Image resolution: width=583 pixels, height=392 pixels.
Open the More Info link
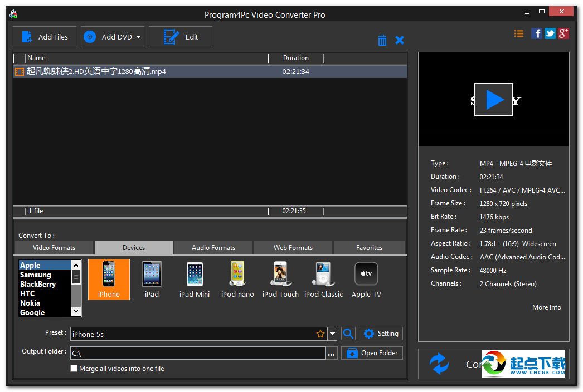tap(546, 307)
